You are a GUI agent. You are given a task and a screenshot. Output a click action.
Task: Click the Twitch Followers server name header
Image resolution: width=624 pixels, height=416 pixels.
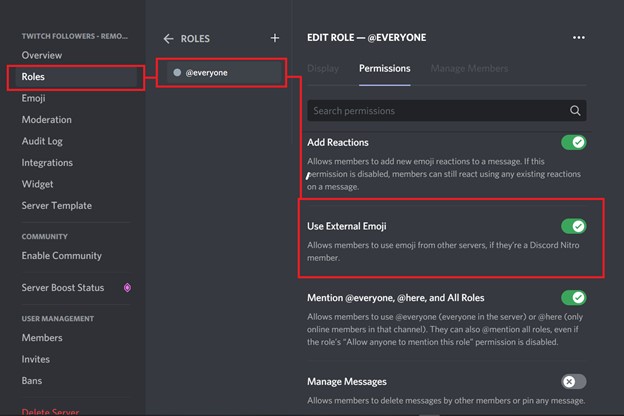click(75, 36)
